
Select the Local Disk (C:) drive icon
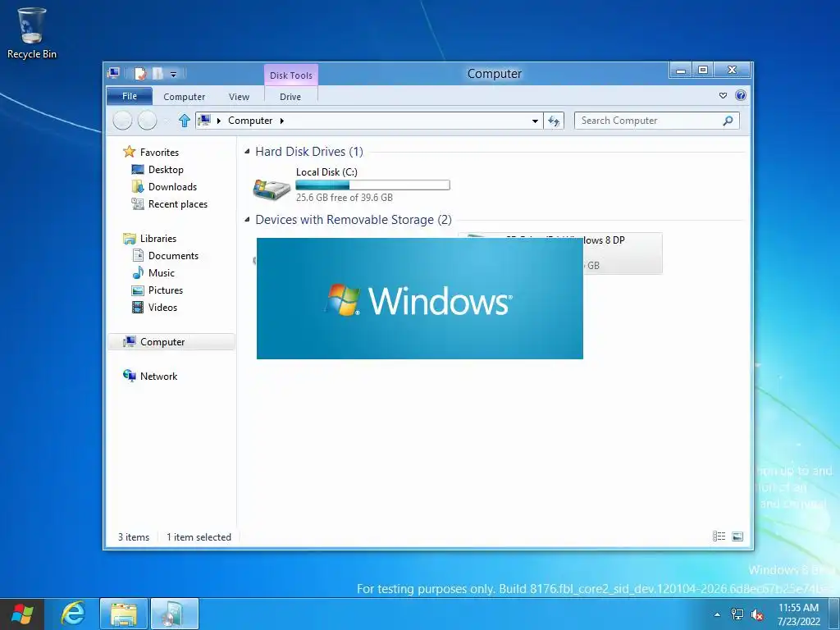(272, 189)
